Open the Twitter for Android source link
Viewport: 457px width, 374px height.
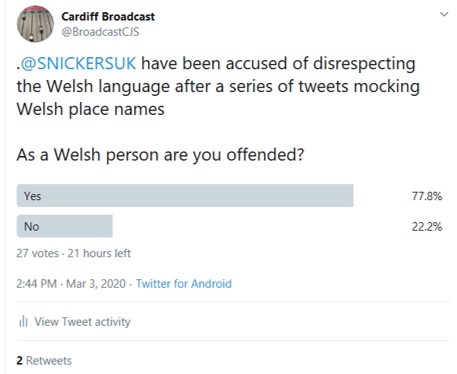pos(184,284)
